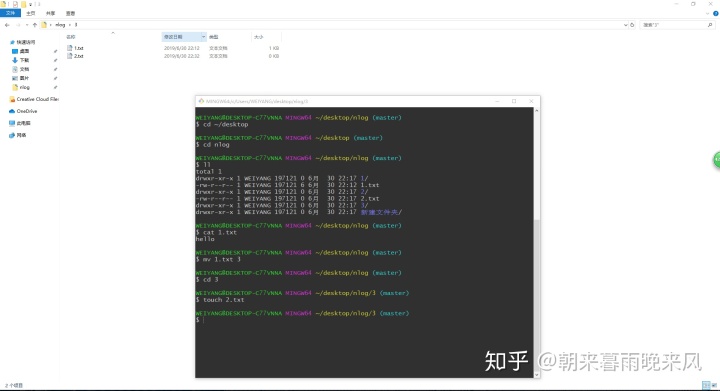Screen dimensions: 720x391
Task: Select the 2.txt file in Explorer
Action: click(79, 56)
